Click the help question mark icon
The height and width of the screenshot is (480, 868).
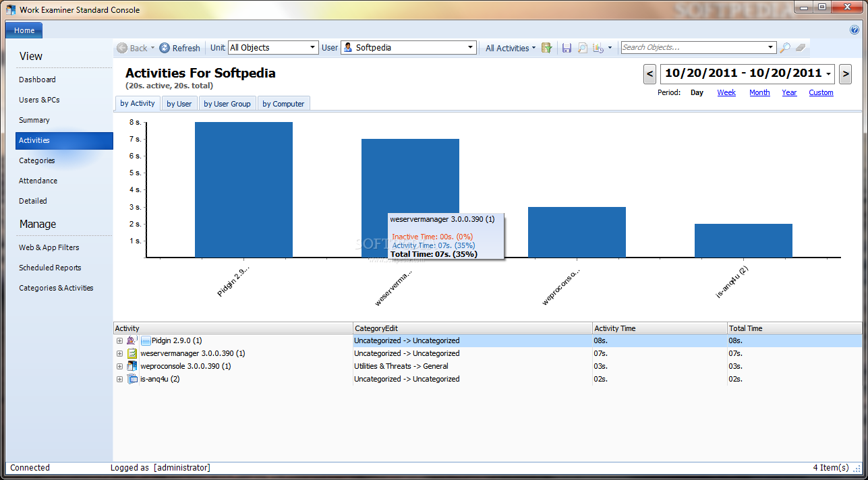(x=855, y=30)
